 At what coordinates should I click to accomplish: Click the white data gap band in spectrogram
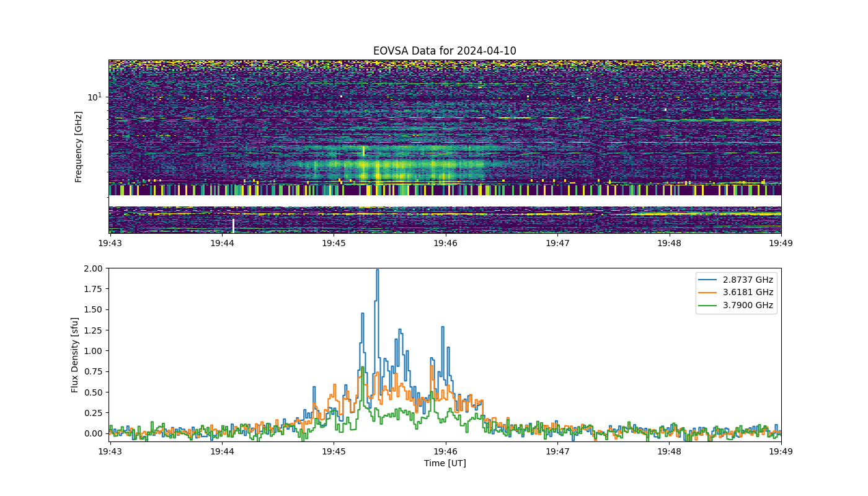click(445, 201)
